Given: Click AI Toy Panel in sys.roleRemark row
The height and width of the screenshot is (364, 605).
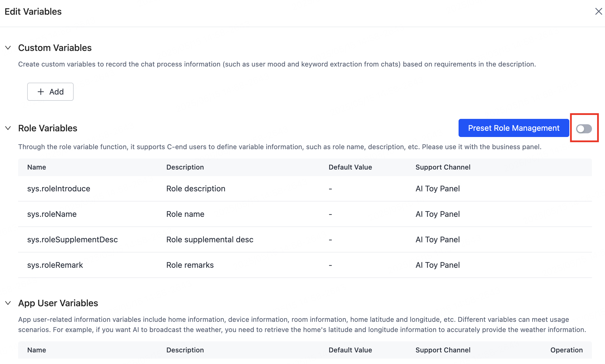Looking at the screenshot, I should pos(437,265).
